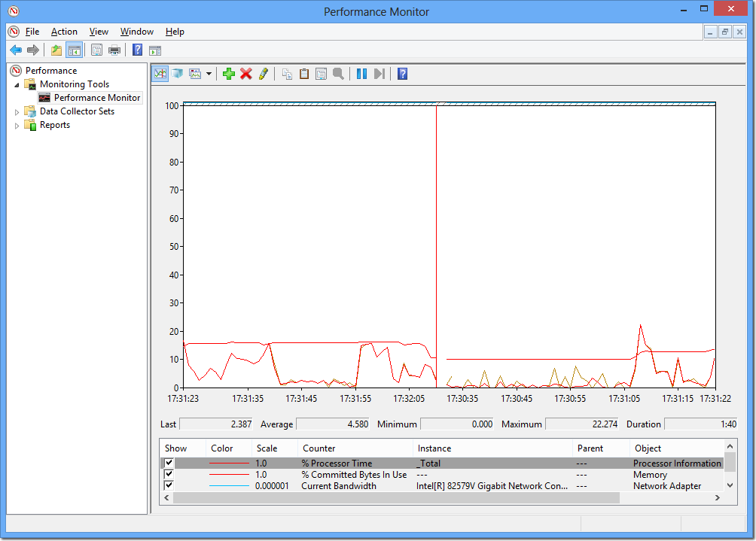756x541 pixels.
Task: Open the graph Properties icon
Action: point(321,74)
